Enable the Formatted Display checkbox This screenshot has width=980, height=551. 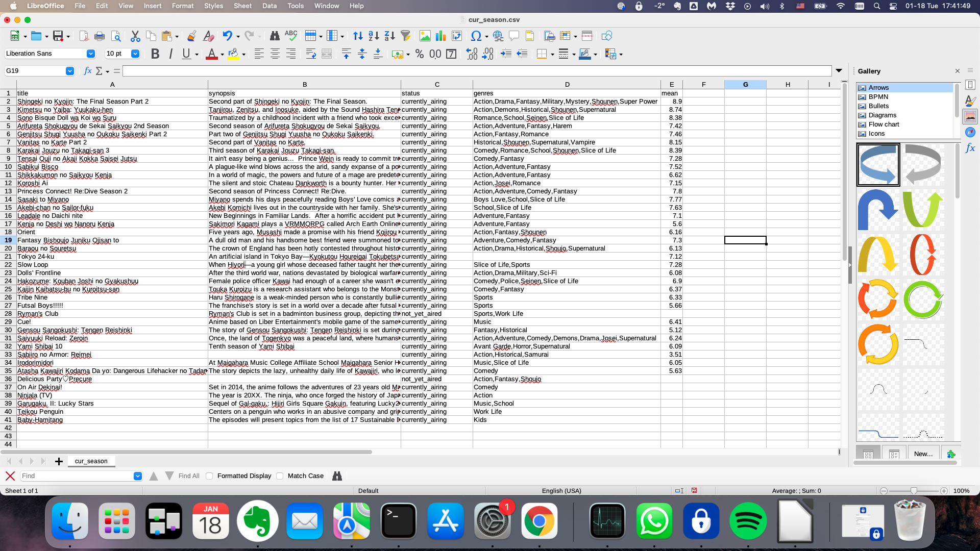[x=209, y=476]
